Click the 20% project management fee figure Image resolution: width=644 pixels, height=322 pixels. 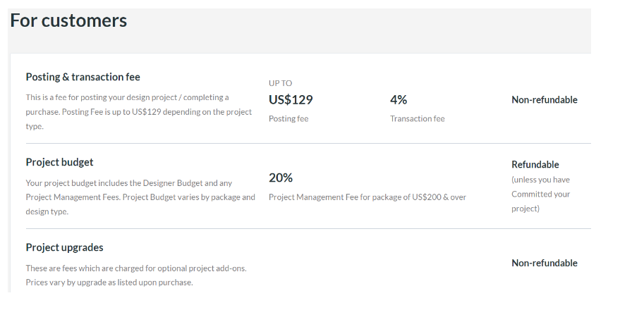pos(281,178)
